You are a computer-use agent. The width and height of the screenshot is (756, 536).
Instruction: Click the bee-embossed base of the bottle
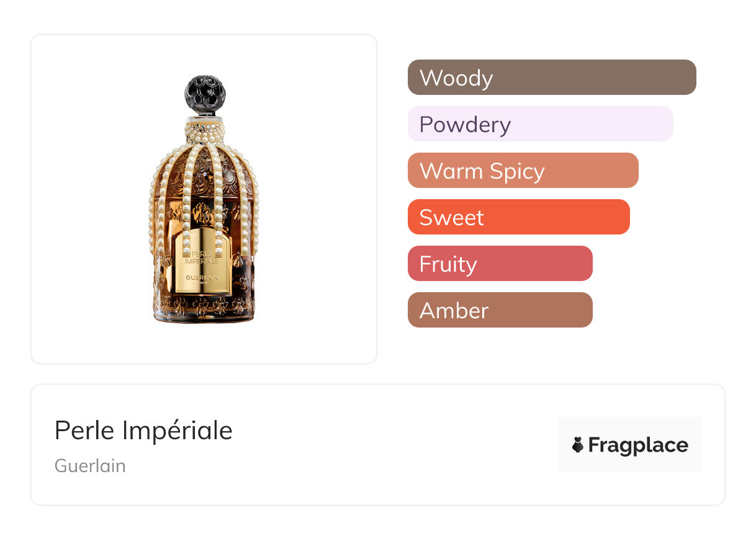204,308
